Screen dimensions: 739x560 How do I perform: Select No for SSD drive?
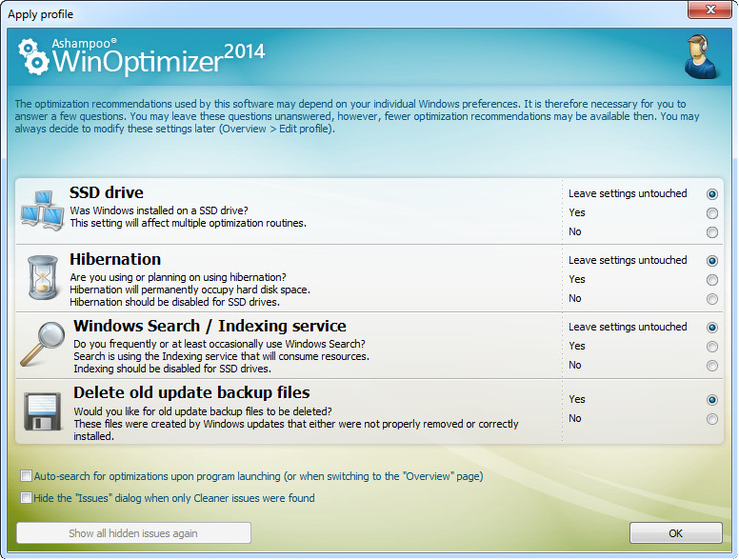(x=712, y=232)
